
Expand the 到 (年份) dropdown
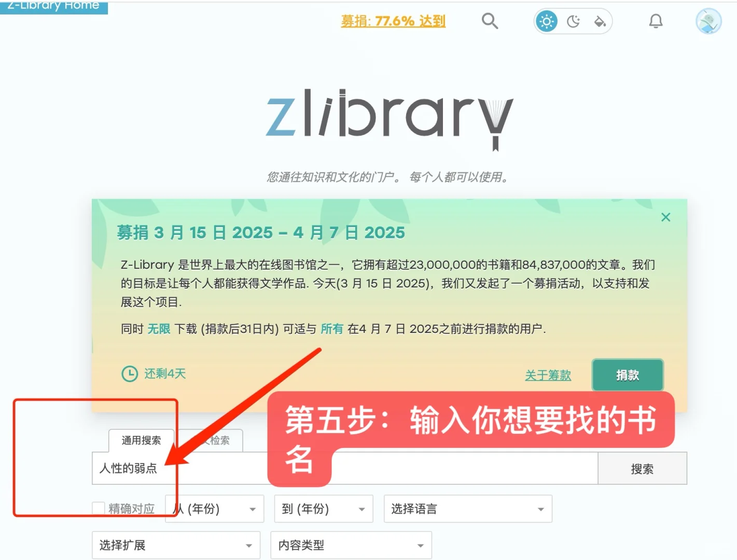point(324,509)
